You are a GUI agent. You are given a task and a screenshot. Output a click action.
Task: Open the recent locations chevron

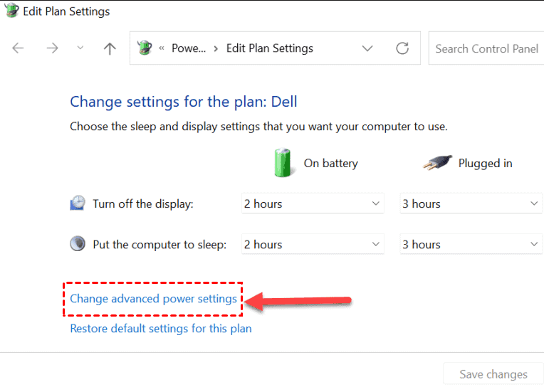[x=80, y=48]
